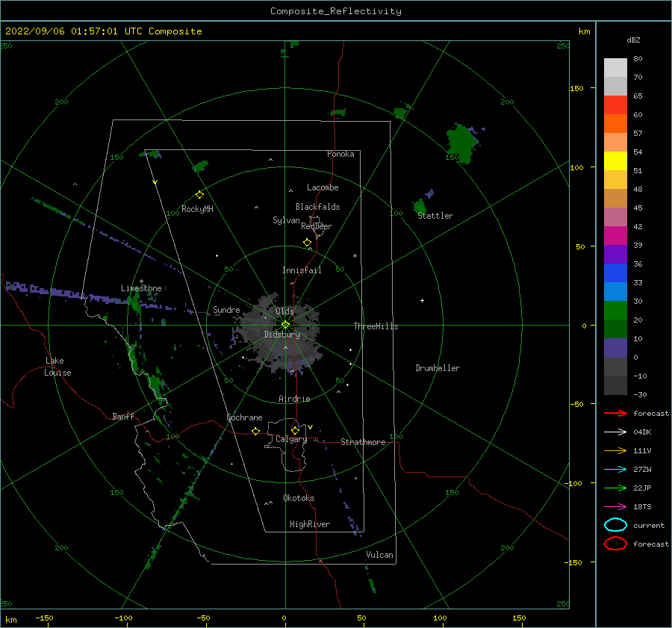Click the green 22JP arrow symbol
The image size is (672, 628).
point(615,488)
